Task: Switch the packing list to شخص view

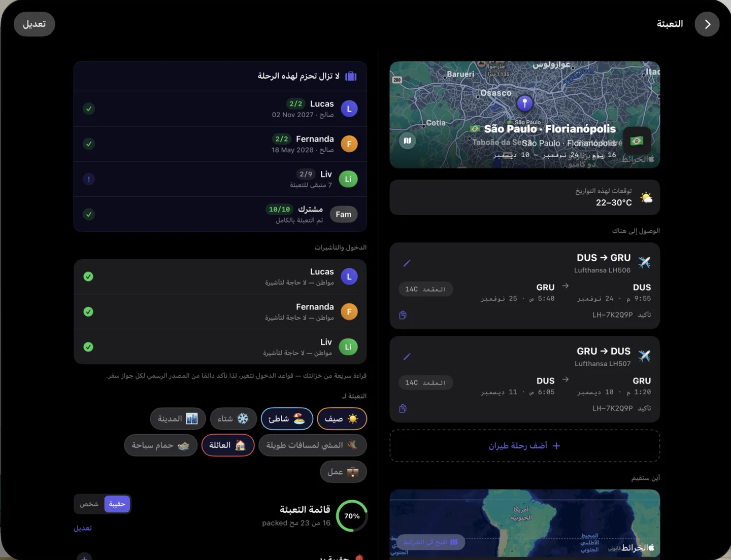Action: 89,504
